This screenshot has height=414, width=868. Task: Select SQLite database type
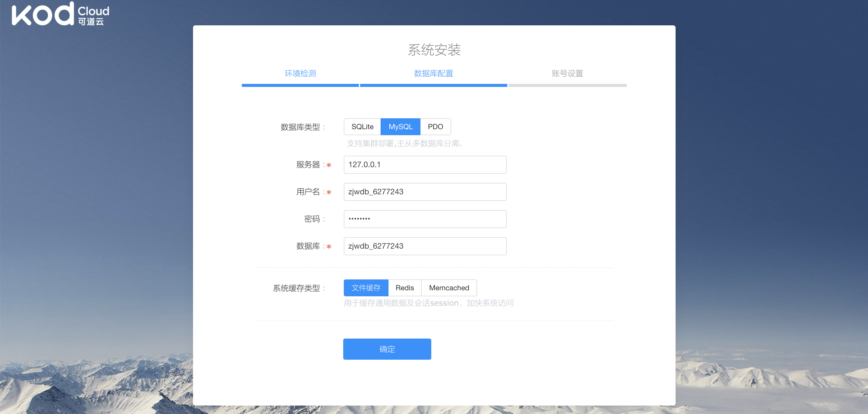click(362, 127)
